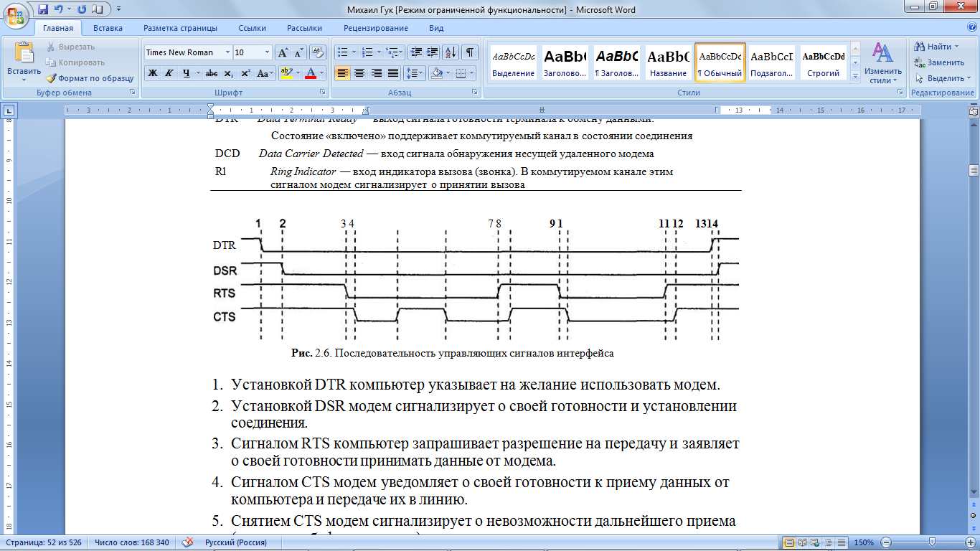Toggle strikethrough (abc) formatting
This screenshot has width=980, height=551.
[211, 73]
